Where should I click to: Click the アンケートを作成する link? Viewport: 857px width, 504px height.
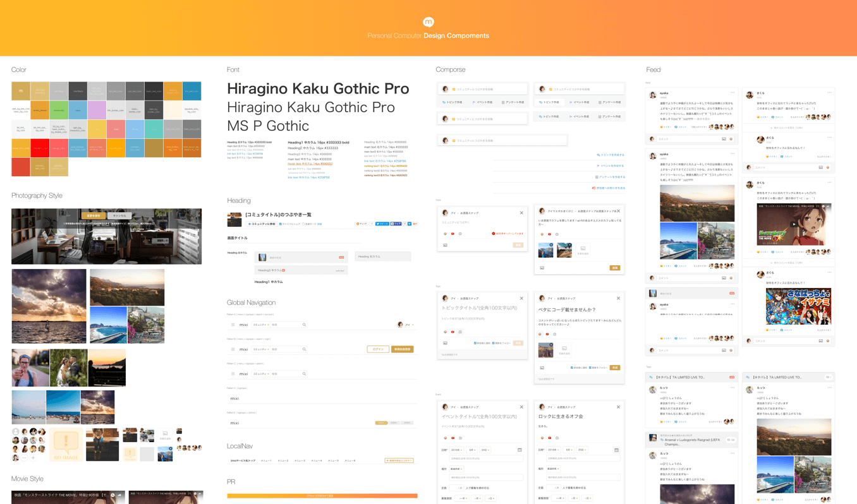tap(611, 177)
